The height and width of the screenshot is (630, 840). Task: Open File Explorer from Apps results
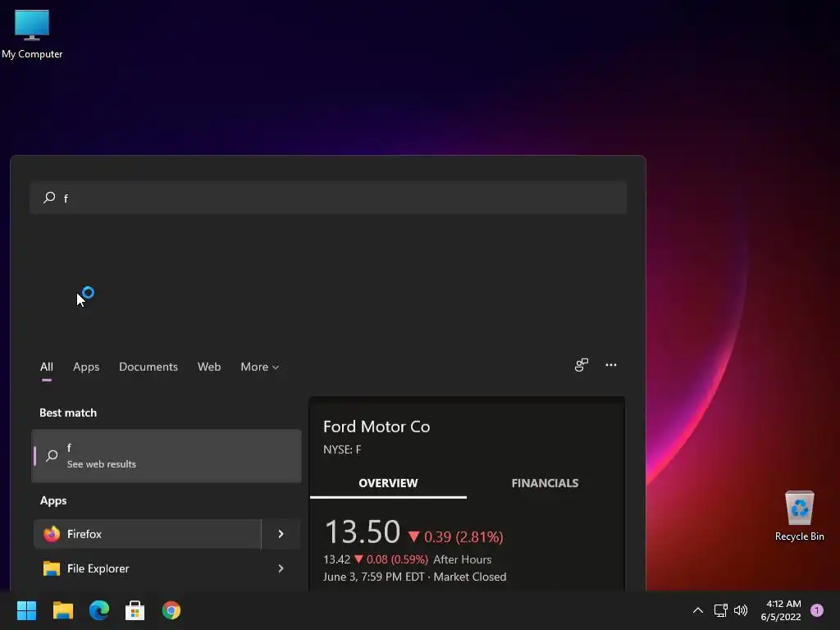(x=148, y=568)
